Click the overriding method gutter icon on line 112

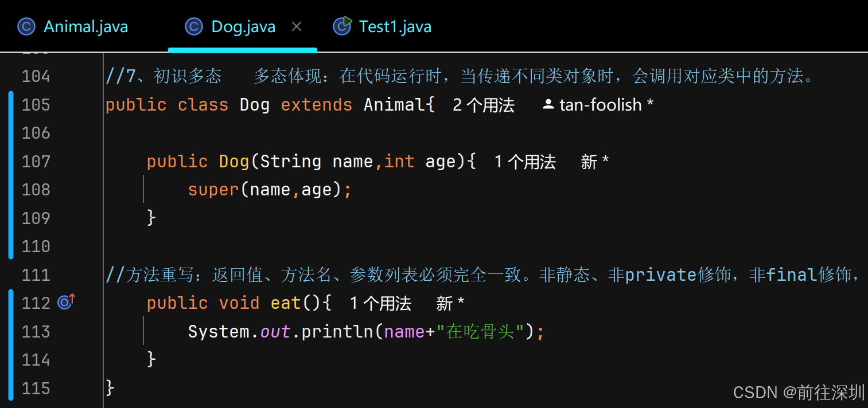point(66,301)
